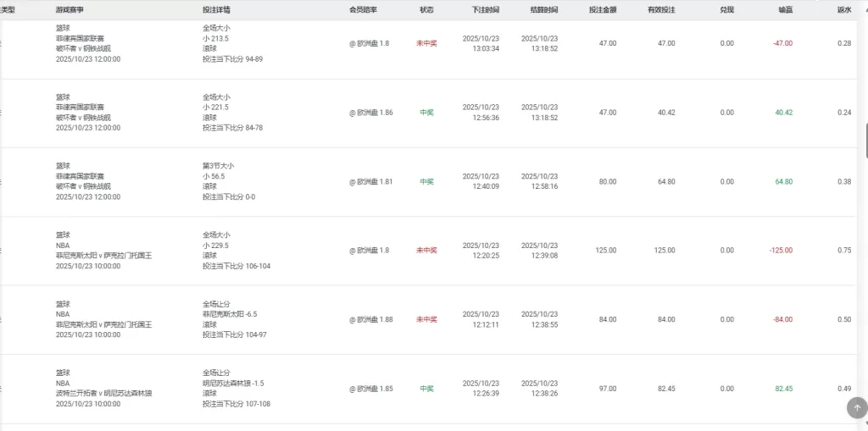Select the 会员赔率 column header

364,9
